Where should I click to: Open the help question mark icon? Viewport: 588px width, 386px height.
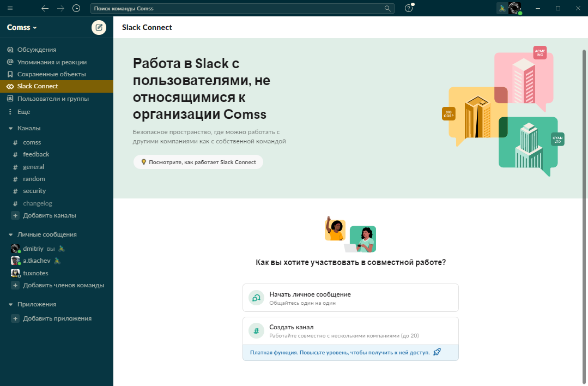point(408,8)
